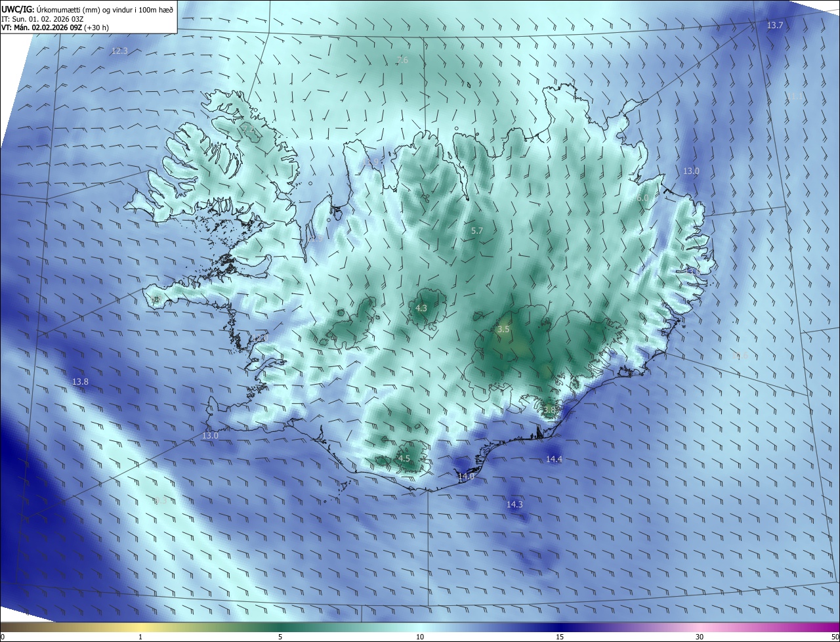The height and width of the screenshot is (642, 840).
Task: Click the 10 tick on the color scale
Action: [420, 637]
